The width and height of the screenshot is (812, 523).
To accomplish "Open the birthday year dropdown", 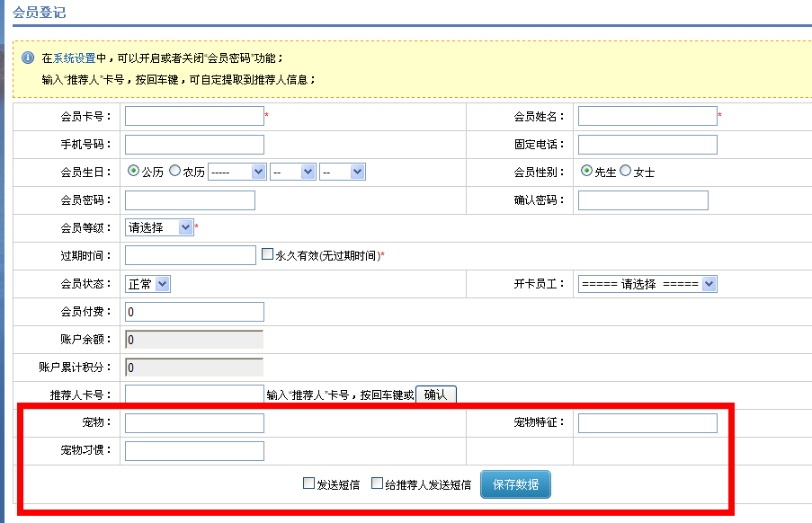I will pos(237,172).
